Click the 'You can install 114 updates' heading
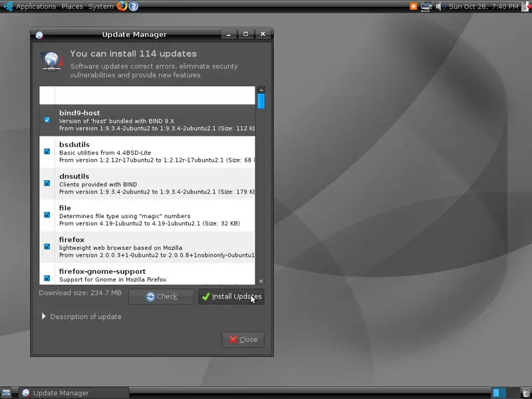532x399 pixels. pos(134,54)
